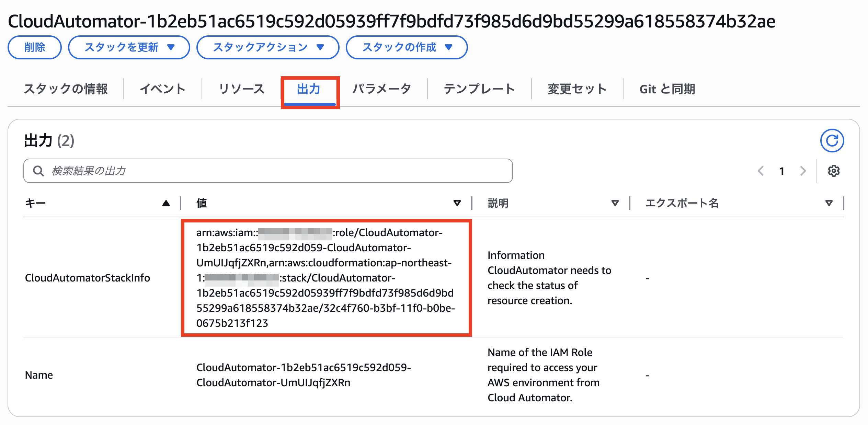Open the Git と同期 tab
The height and width of the screenshot is (425, 868).
click(x=667, y=89)
